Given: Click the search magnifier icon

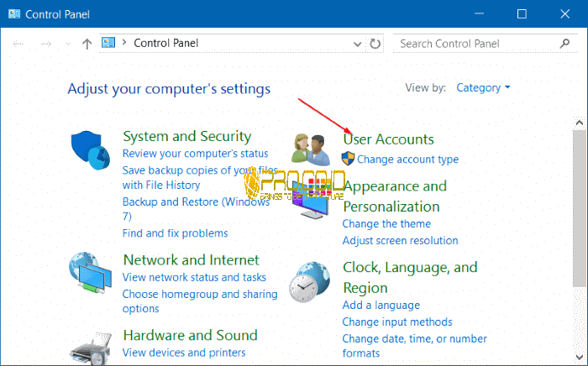Looking at the screenshot, I should point(564,44).
